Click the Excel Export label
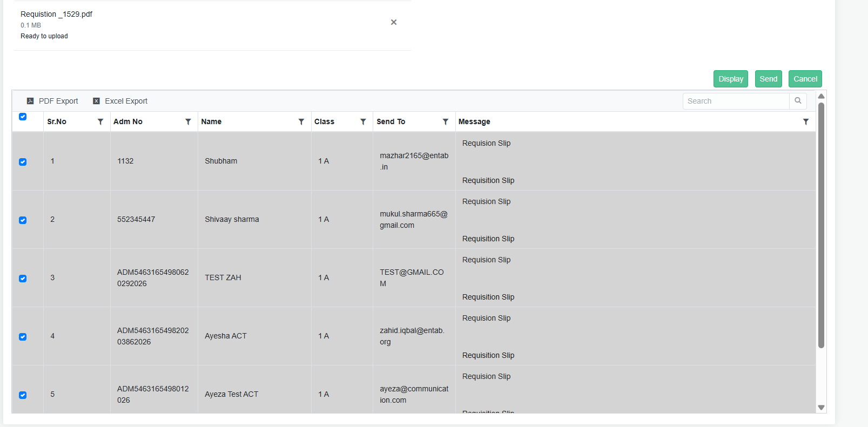The height and width of the screenshot is (427, 868). (x=126, y=101)
